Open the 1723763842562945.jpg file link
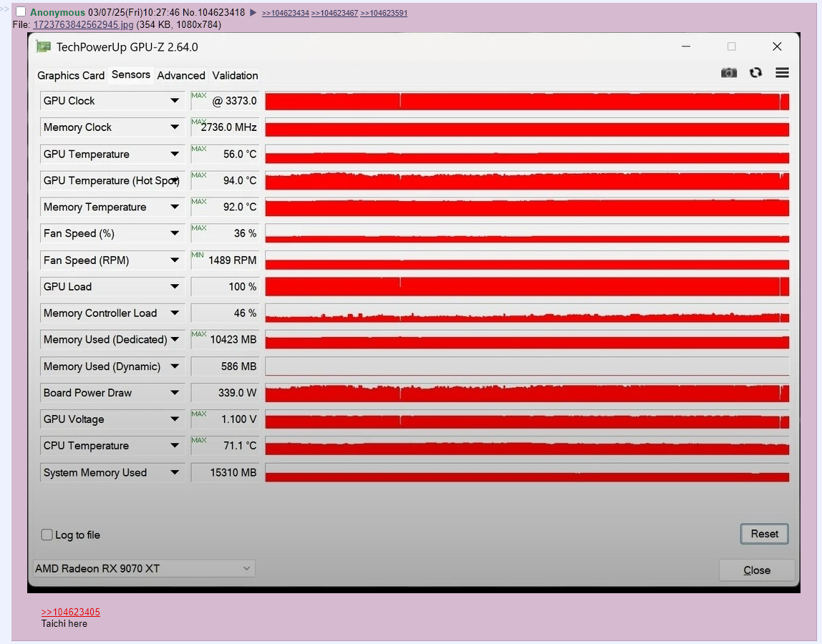Viewport: 822px width, 644px height. tap(83, 24)
